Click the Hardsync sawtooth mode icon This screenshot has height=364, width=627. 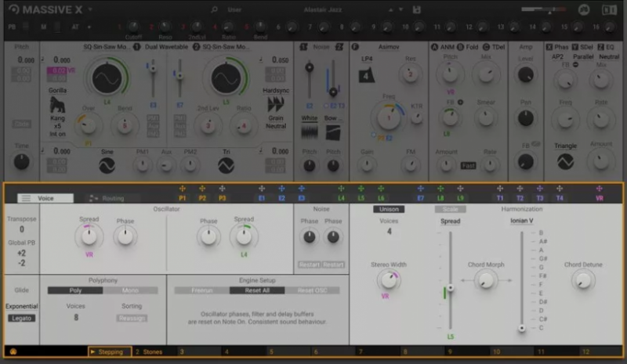[x=276, y=105]
